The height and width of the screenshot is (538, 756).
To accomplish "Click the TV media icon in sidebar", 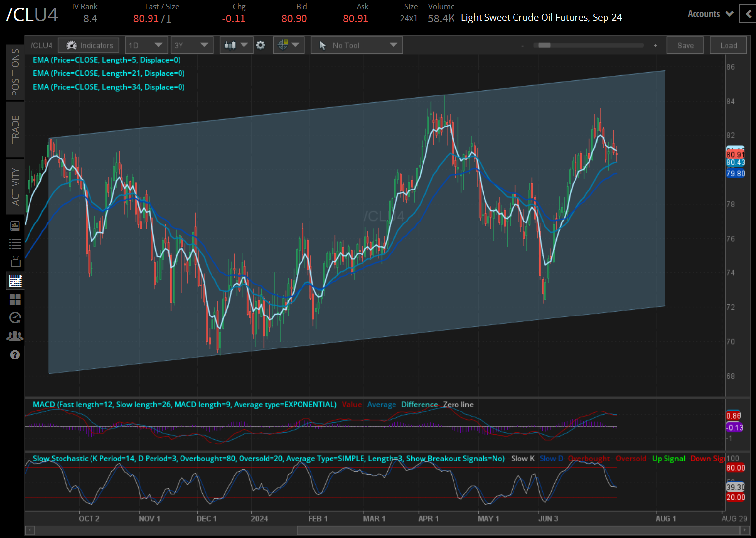I will pyautogui.click(x=15, y=262).
